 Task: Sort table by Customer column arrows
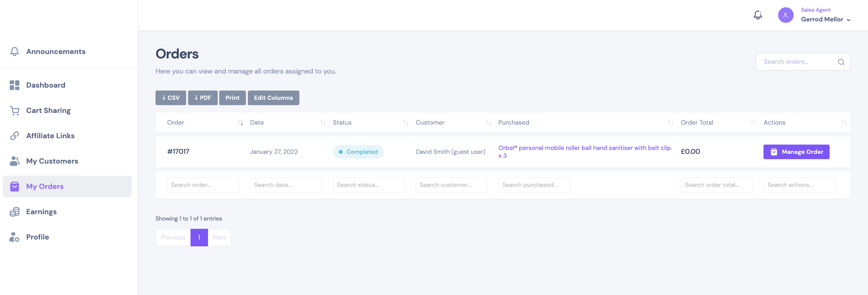point(488,122)
